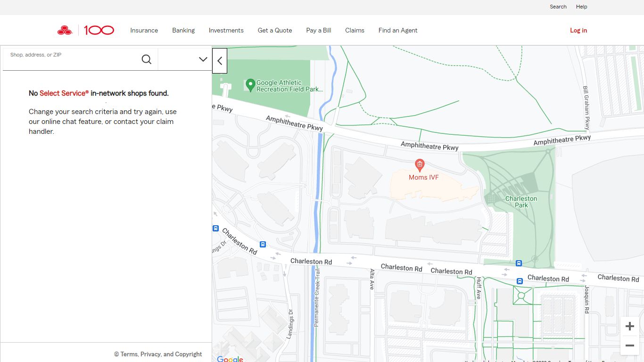Click the 'No Select Service in-network shops found' heading

pos(99,93)
